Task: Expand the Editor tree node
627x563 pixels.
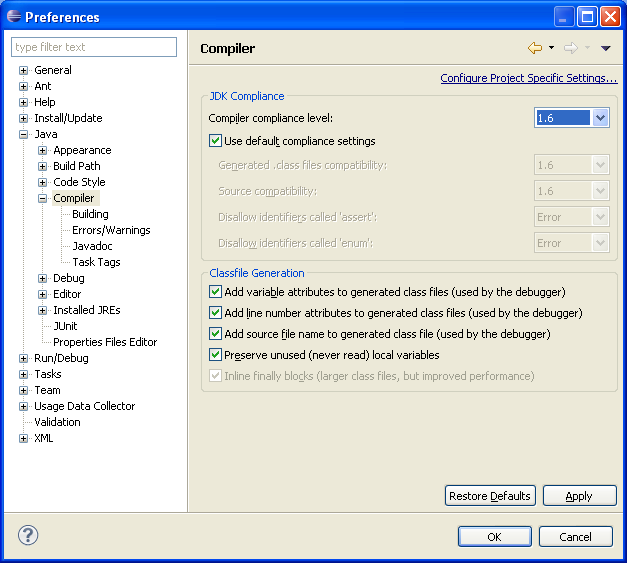Action: tap(42, 294)
